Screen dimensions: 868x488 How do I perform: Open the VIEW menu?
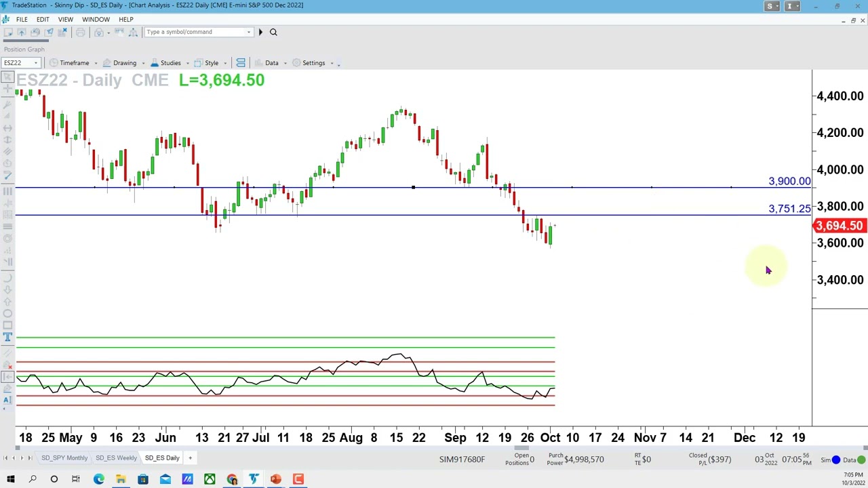pos(66,19)
